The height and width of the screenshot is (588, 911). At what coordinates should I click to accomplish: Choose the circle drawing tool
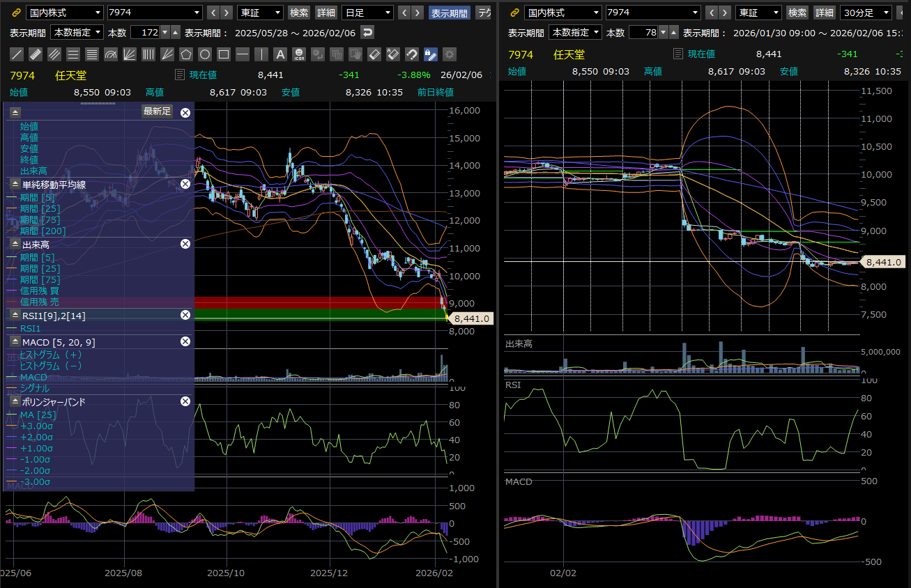[205, 54]
